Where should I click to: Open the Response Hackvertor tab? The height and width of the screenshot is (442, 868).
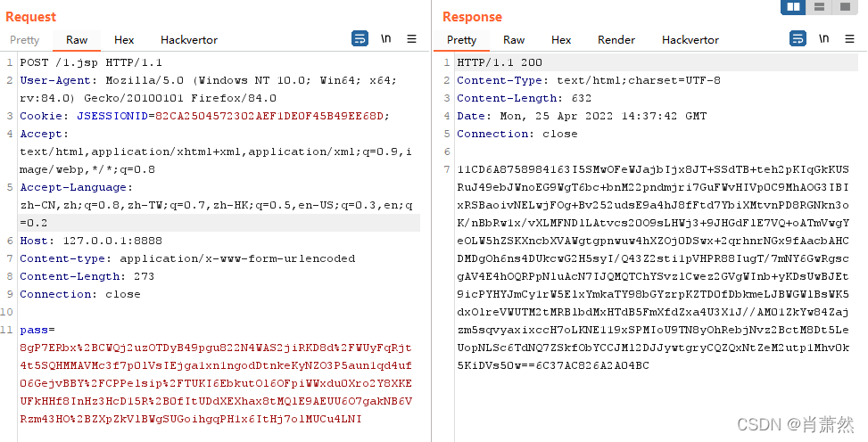click(x=690, y=40)
